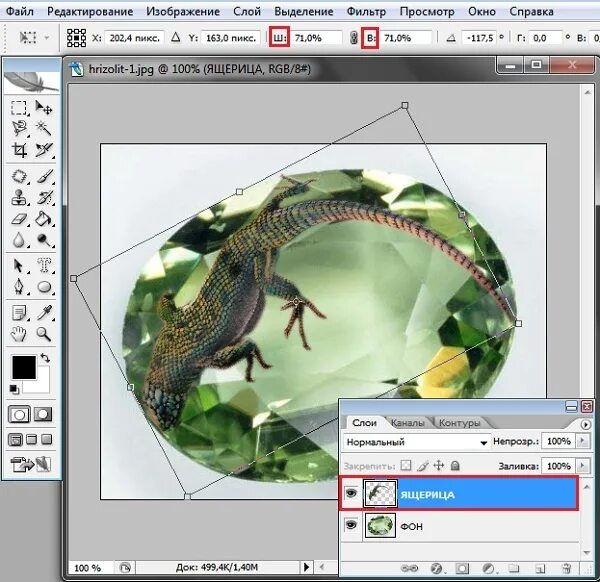Select the Blur tool
Screen dimensions: 600x582
click(19, 240)
